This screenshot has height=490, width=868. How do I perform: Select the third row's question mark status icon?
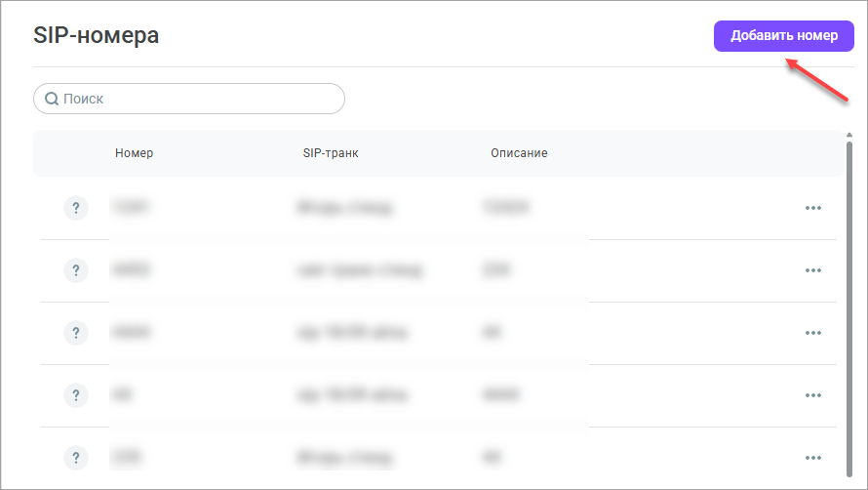pos(76,333)
